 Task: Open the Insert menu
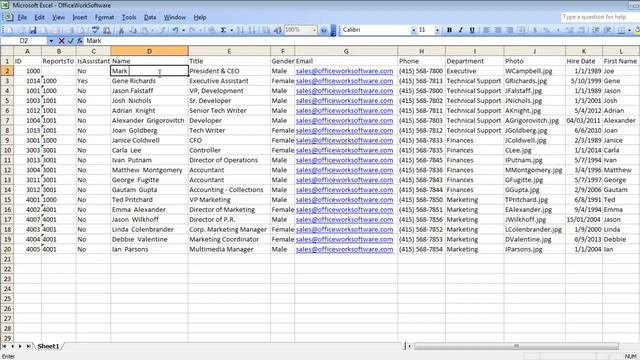click(80, 18)
